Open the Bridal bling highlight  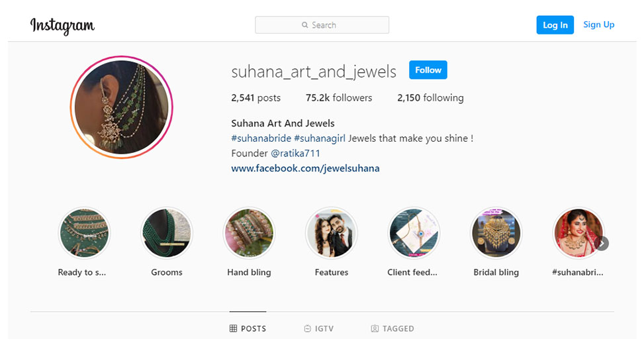496,232
